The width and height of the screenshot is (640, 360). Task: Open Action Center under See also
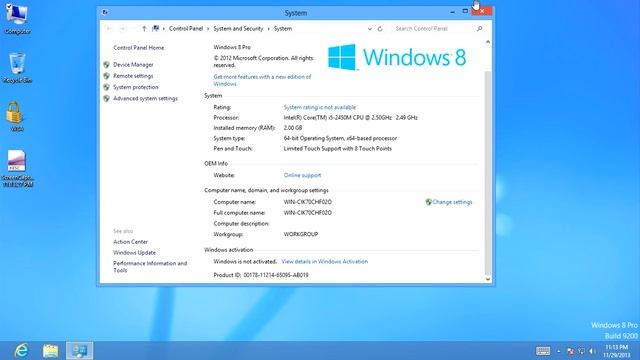pyautogui.click(x=131, y=242)
